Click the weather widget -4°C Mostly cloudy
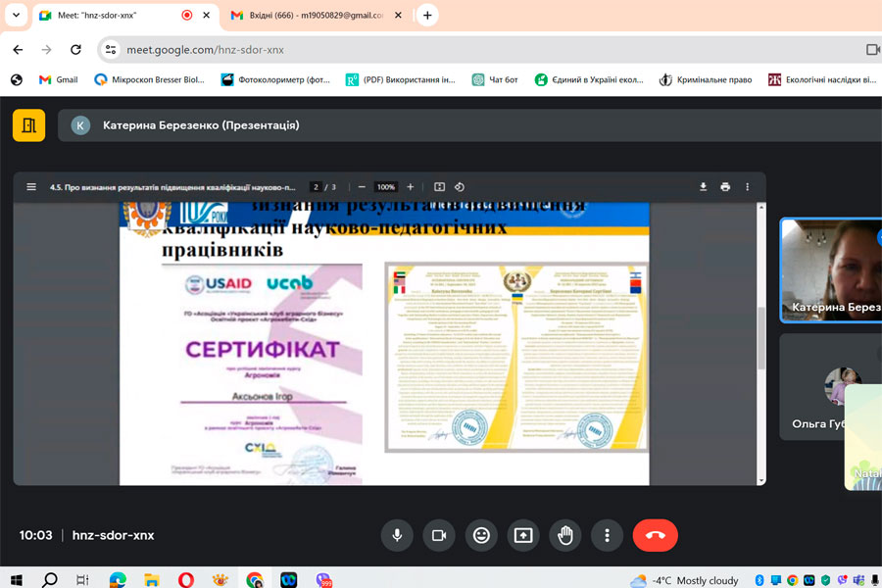Screen dimensions: 882x588 685,581
